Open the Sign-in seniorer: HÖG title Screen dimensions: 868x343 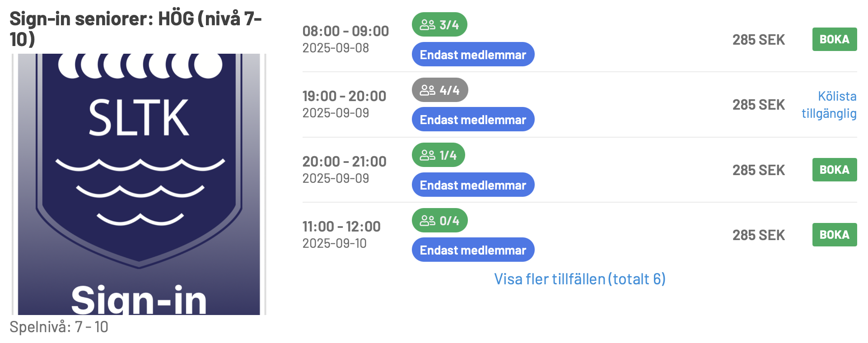click(135, 29)
